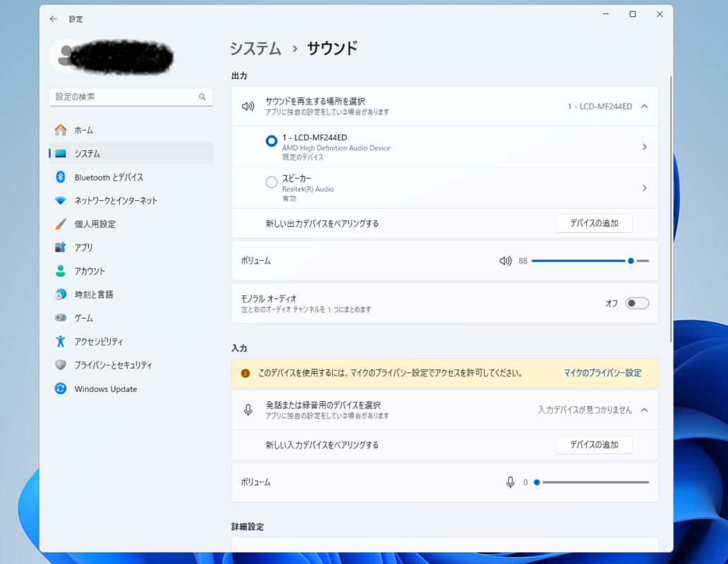Viewport: 728px width, 564px height.
Task: Open ホーム in sidebar
Action: pos(131,130)
